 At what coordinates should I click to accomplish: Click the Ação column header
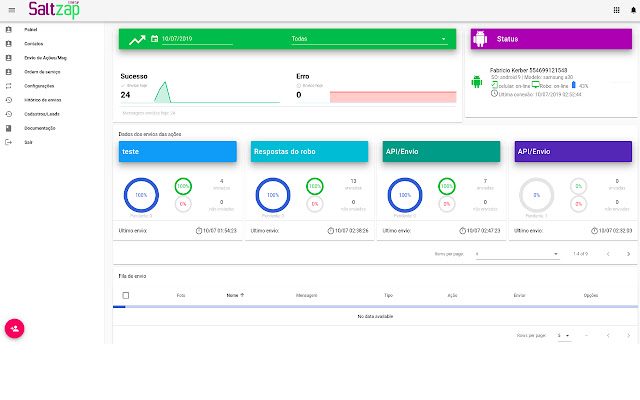coord(452,295)
